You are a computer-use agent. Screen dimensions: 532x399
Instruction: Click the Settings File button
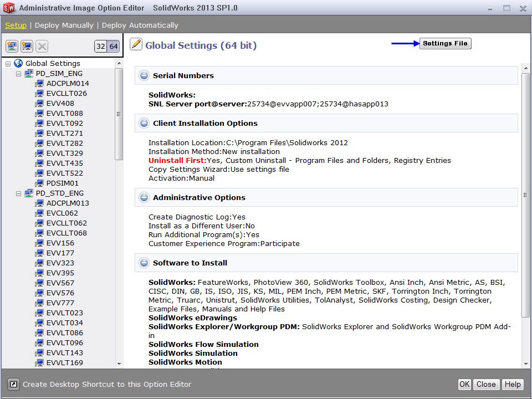click(x=445, y=43)
